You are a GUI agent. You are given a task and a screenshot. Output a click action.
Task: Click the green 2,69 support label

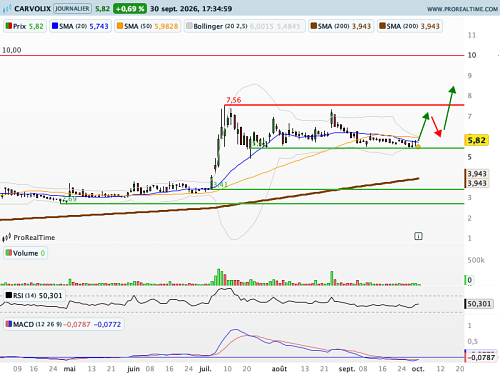(69, 199)
